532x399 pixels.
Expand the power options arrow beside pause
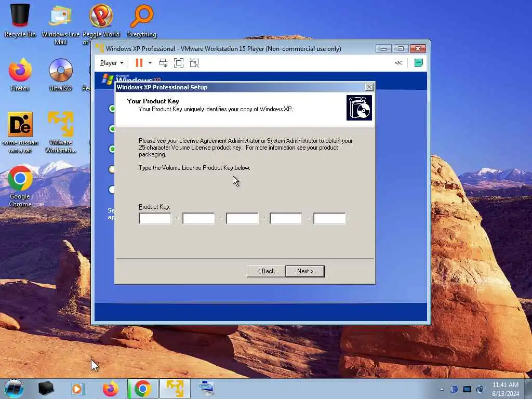[150, 63]
